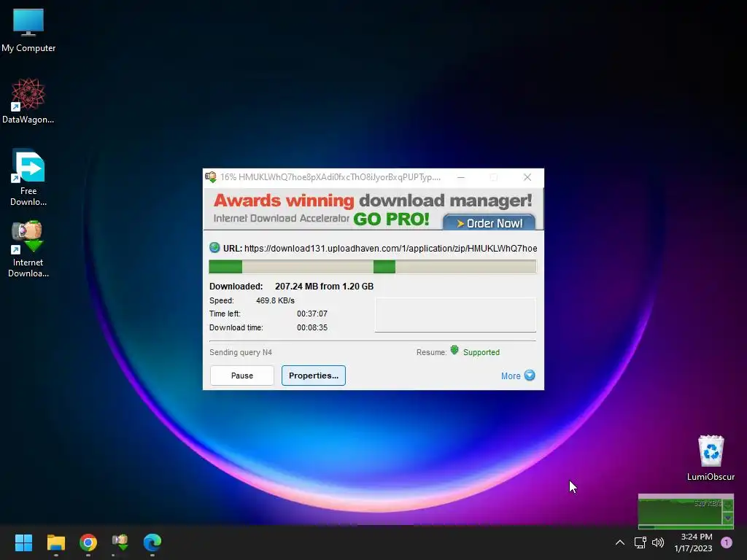Screen dimensions: 747x560
Task: Click the green Resume shield icon
Action: coord(454,351)
